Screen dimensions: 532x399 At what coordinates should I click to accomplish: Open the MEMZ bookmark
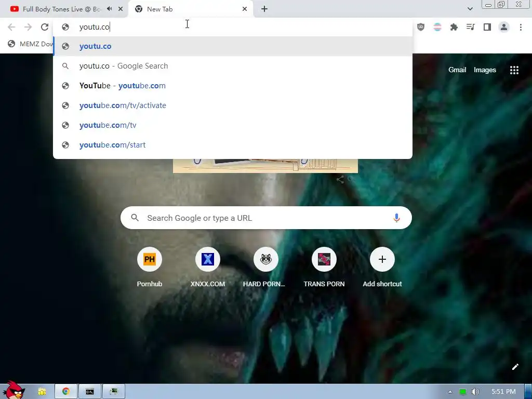pyautogui.click(x=30, y=44)
